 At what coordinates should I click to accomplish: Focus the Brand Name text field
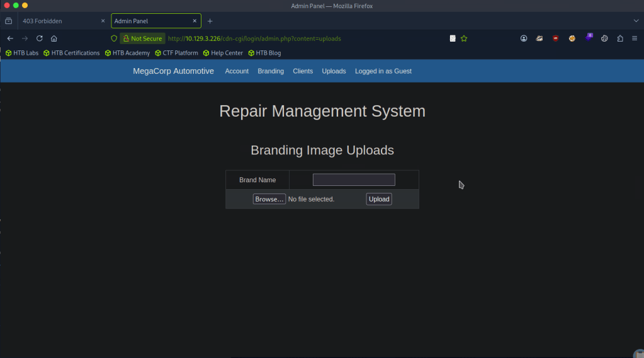(x=354, y=180)
